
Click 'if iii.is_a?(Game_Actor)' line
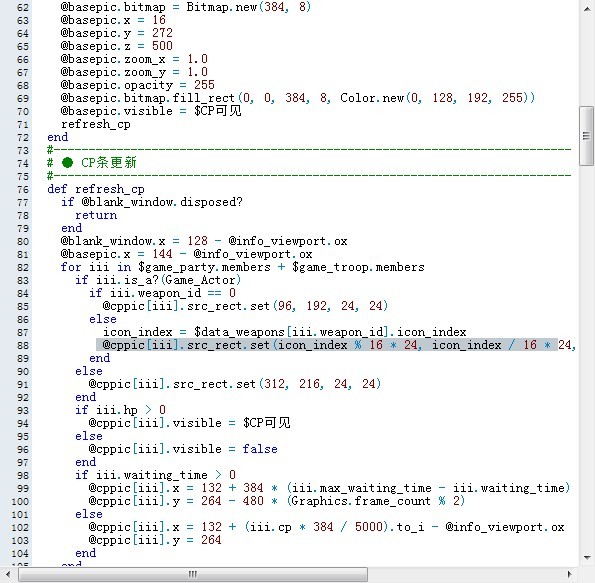click(158, 280)
